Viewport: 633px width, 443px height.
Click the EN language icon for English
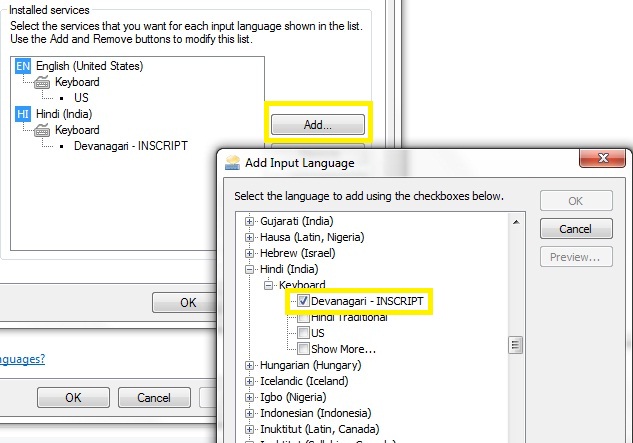coord(23,66)
